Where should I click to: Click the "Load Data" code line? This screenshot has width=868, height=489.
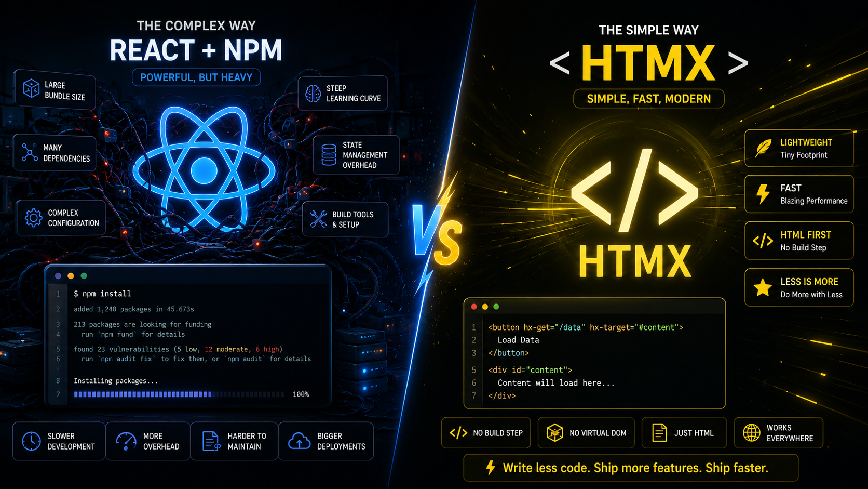coord(518,340)
